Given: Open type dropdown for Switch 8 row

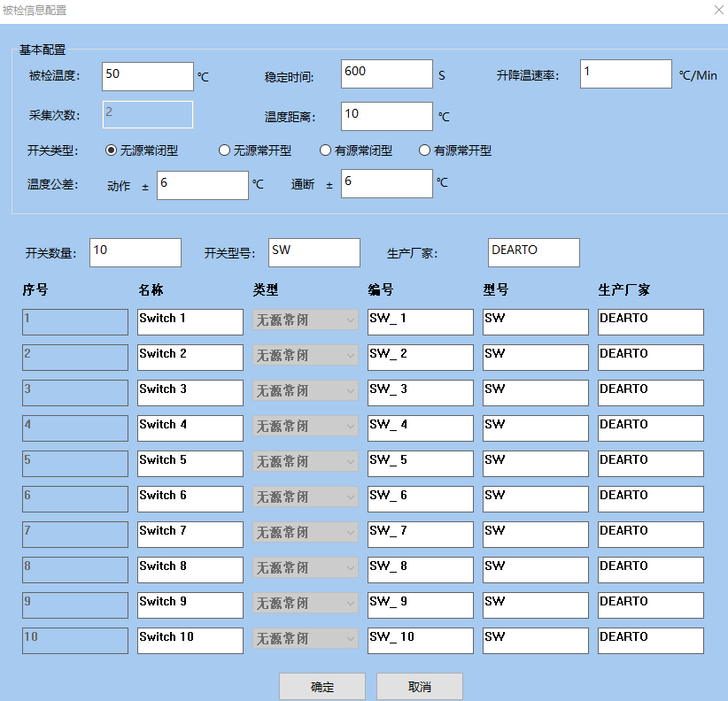Looking at the screenshot, I should tap(305, 568).
